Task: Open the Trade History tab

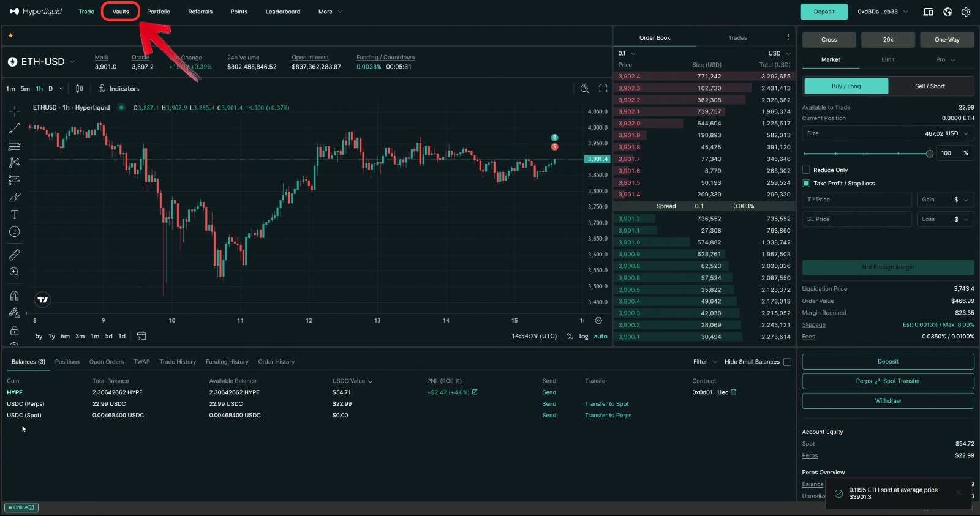Action: 178,362
